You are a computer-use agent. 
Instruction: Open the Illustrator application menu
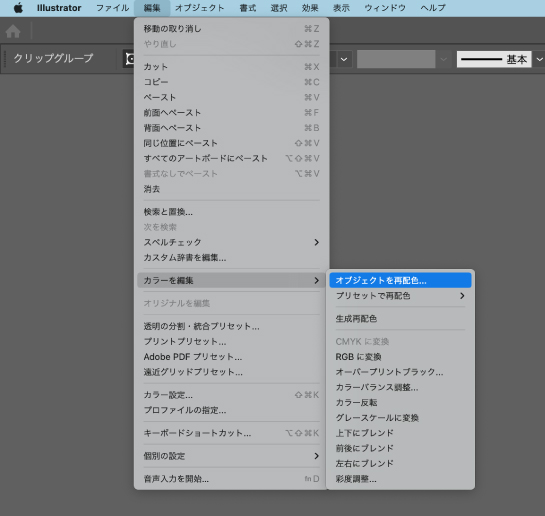tap(59, 8)
